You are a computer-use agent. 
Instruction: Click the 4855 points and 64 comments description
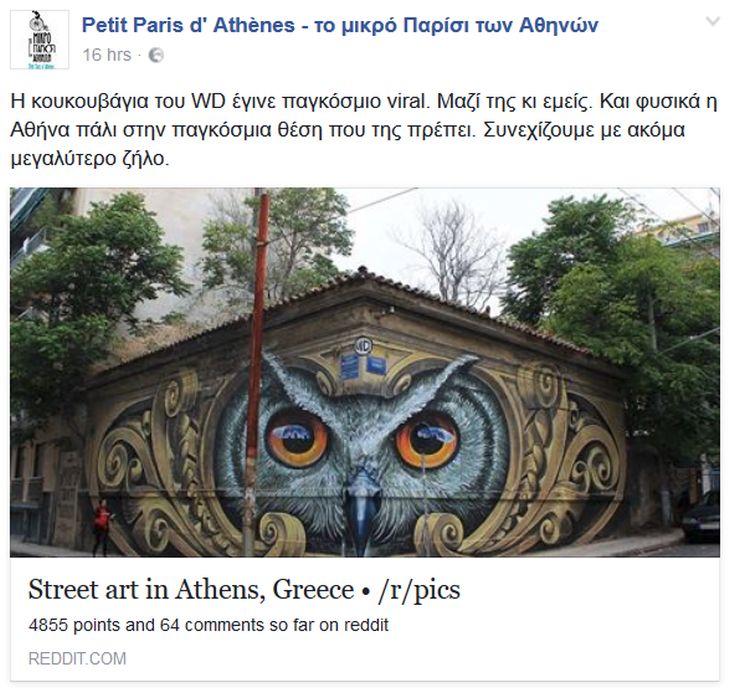point(209,625)
